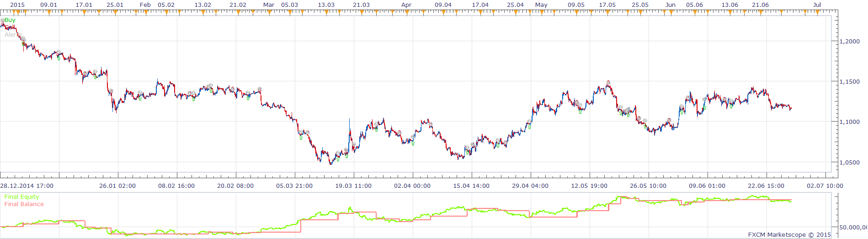
Task: Click the 15.04 14:00 timestamp
Action: coord(471,186)
